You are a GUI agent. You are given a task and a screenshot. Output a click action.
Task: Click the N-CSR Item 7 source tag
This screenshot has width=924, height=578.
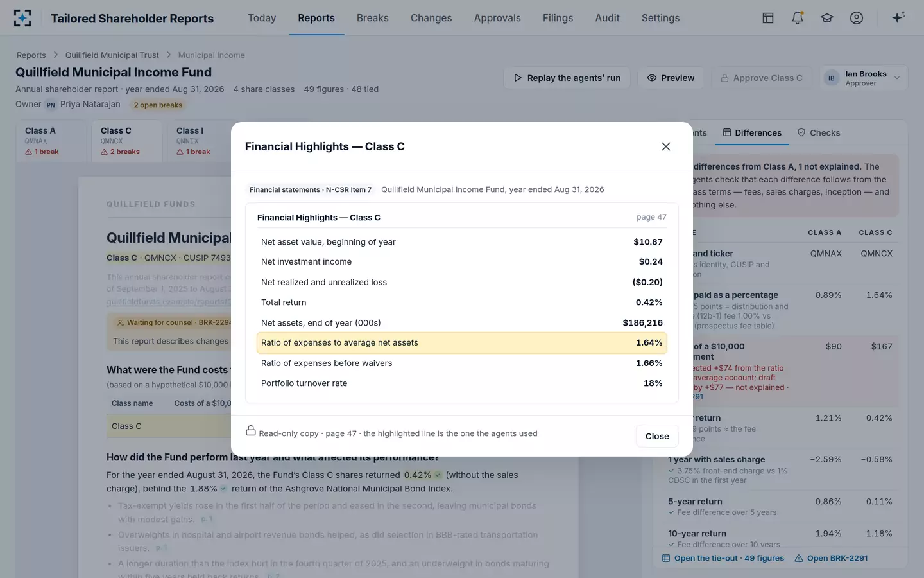(311, 189)
